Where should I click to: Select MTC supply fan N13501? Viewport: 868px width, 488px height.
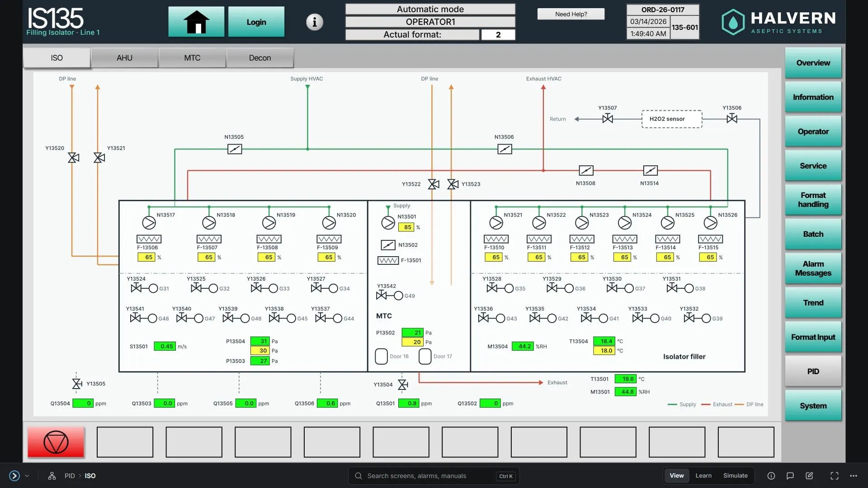pyautogui.click(x=388, y=223)
